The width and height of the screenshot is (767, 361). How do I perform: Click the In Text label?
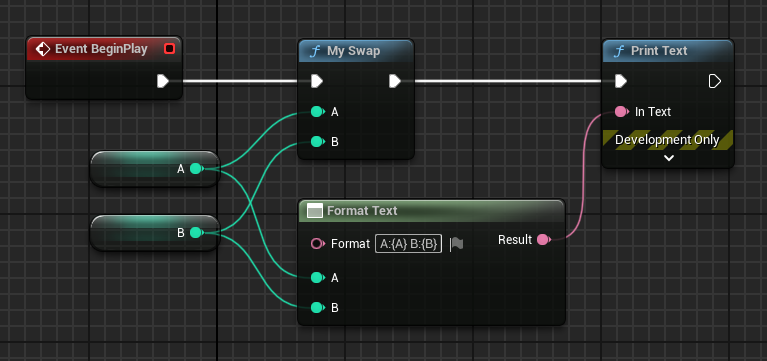point(653,112)
